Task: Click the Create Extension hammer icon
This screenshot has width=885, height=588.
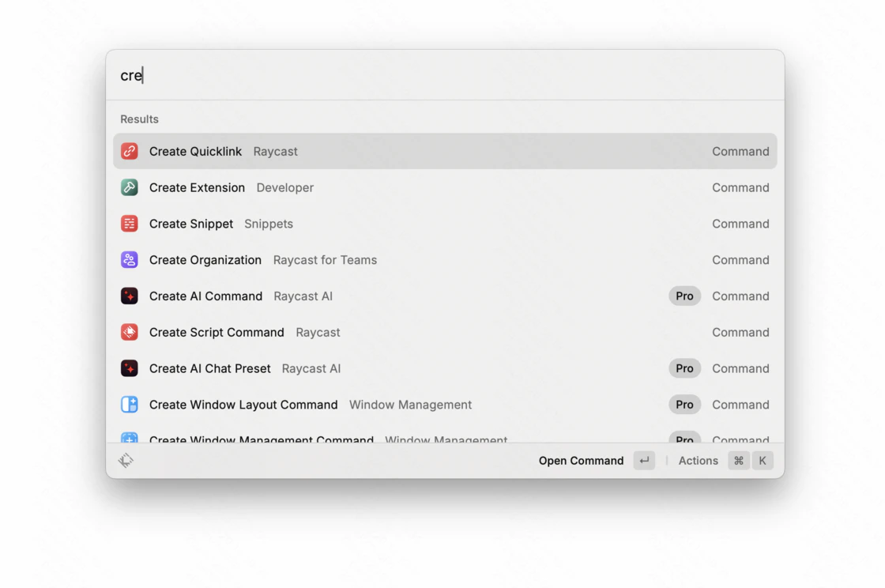Action: (130, 187)
